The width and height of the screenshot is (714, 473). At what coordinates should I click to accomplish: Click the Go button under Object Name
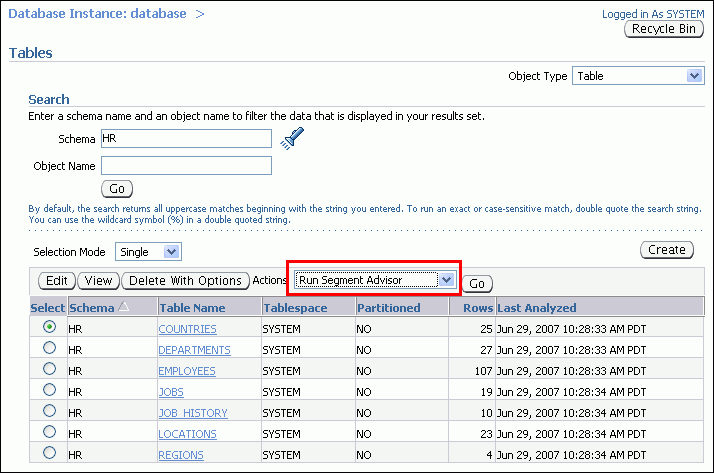[117, 188]
